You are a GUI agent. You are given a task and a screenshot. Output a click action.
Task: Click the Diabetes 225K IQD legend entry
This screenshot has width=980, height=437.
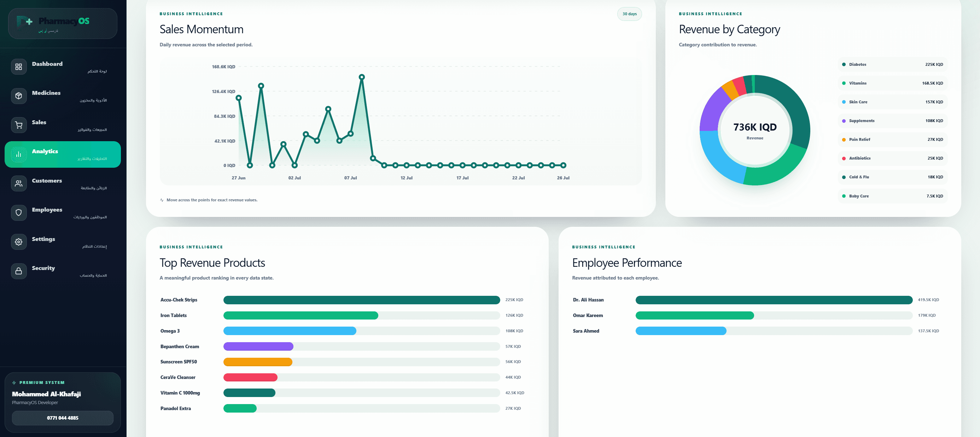click(x=892, y=64)
